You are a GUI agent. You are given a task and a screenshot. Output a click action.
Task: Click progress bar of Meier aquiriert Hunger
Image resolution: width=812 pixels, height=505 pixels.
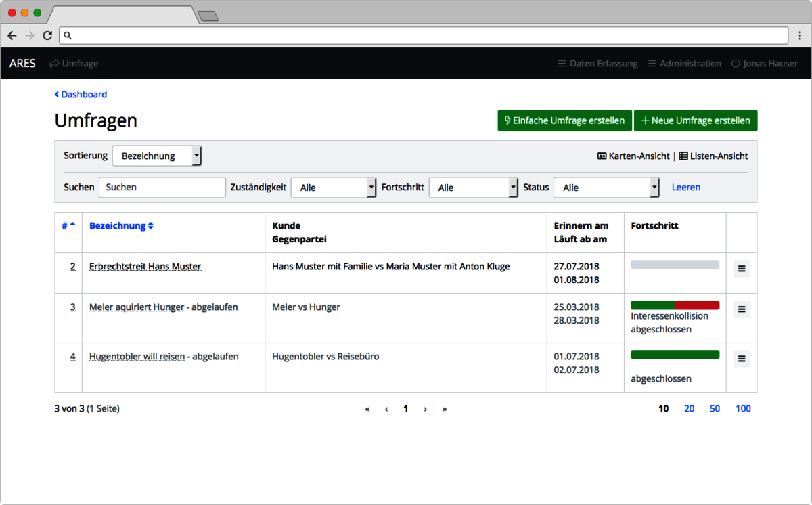point(675,305)
